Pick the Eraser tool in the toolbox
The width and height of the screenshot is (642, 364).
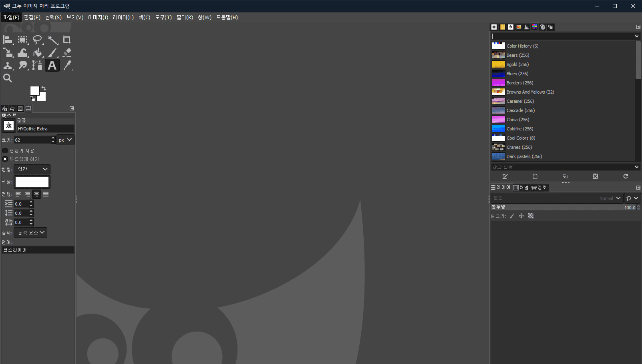point(67,52)
